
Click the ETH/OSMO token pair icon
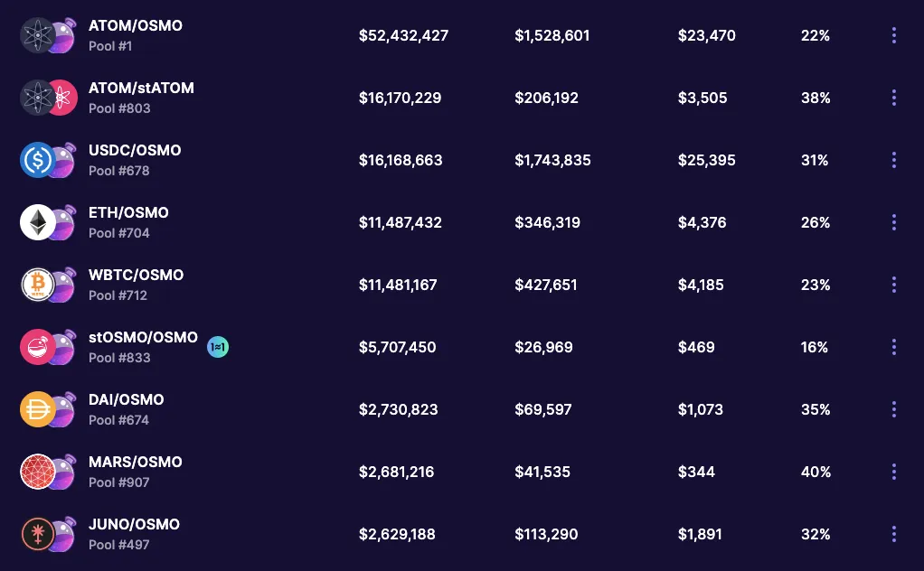[x=48, y=222]
